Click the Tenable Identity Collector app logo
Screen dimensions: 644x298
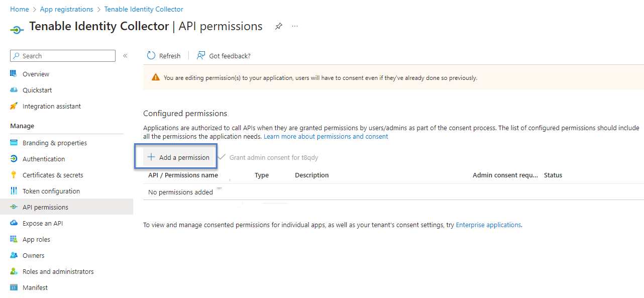tap(17, 30)
